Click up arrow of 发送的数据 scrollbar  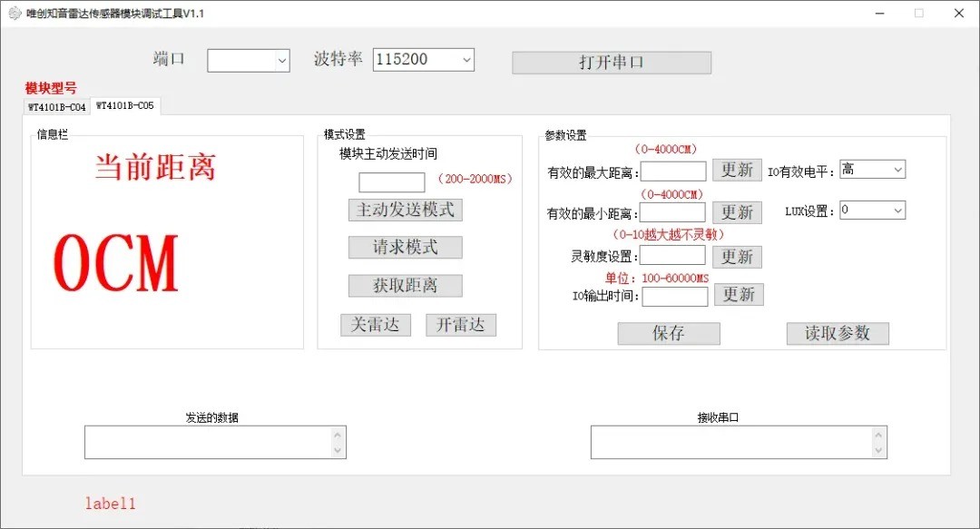[x=338, y=436]
